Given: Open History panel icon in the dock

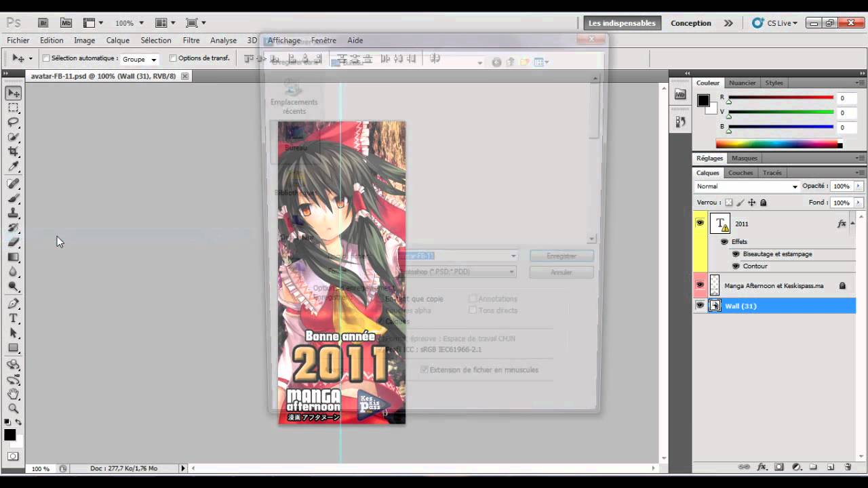Looking at the screenshot, I should pyautogui.click(x=680, y=122).
